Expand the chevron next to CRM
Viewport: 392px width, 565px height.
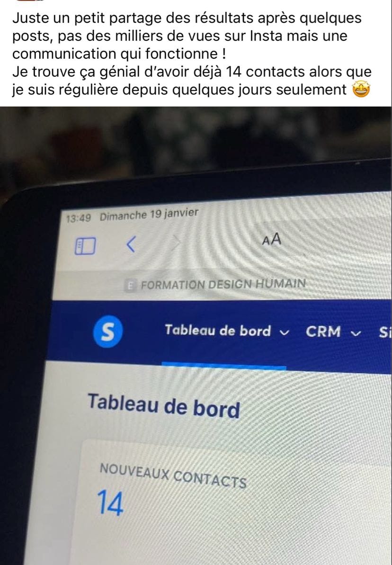[x=356, y=334]
